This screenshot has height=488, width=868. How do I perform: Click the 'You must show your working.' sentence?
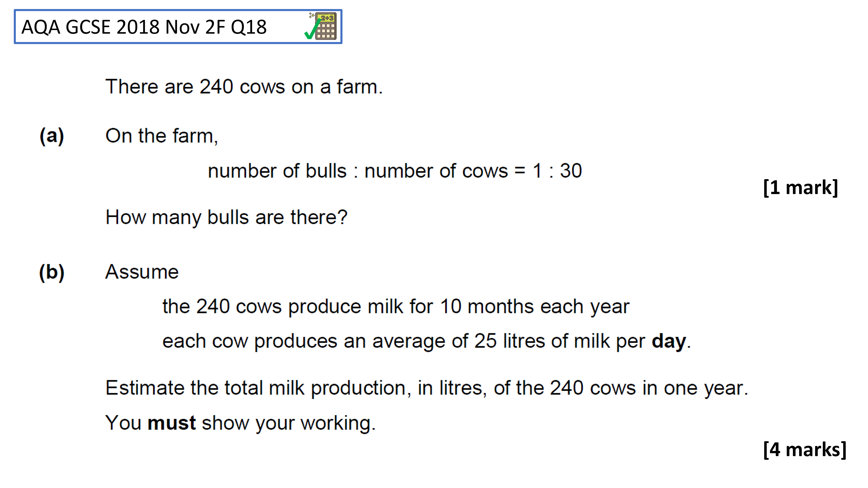click(x=240, y=423)
